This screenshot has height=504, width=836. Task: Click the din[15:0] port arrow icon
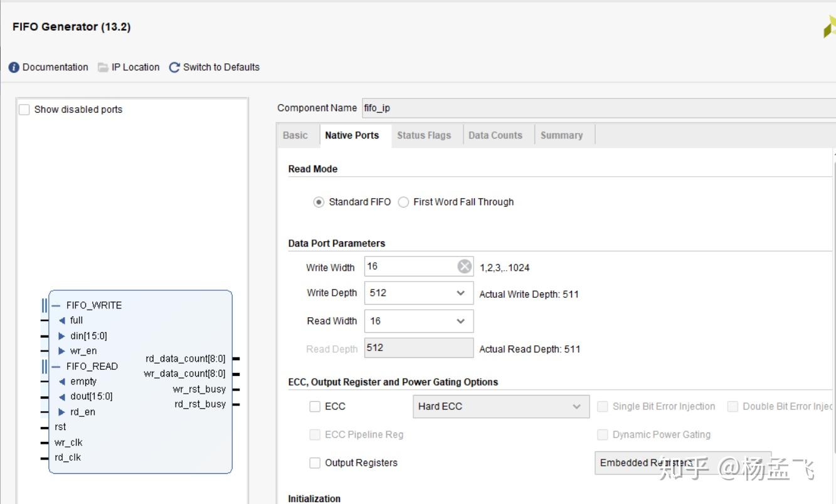click(x=61, y=336)
